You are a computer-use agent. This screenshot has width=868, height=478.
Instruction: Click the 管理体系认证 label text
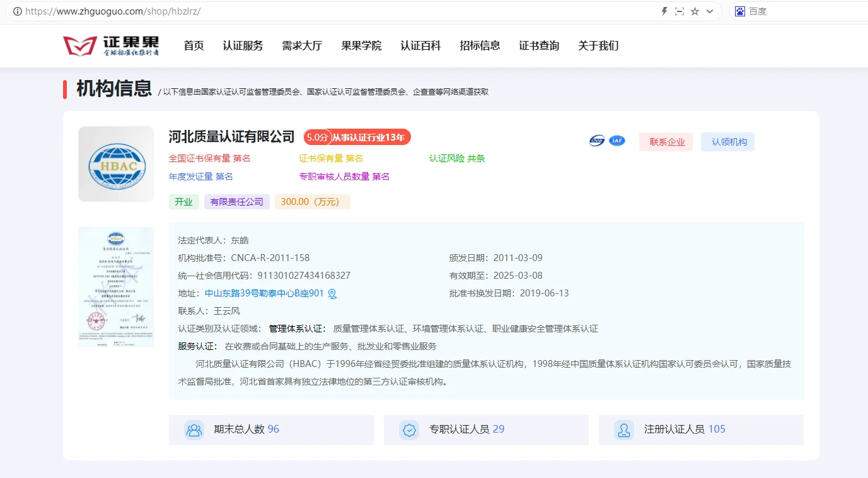(x=298, y=329)
